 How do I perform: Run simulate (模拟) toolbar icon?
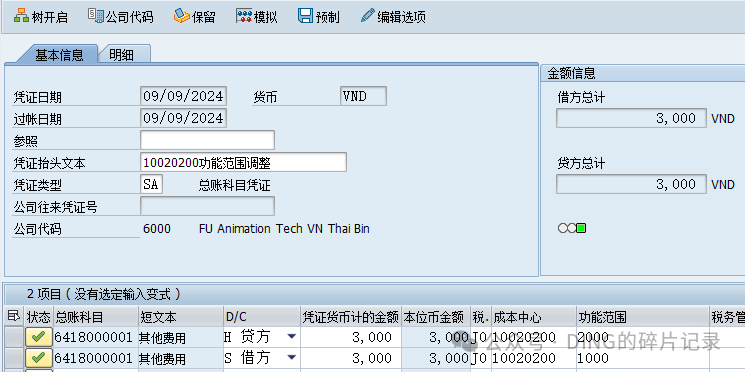pos(243,16)
